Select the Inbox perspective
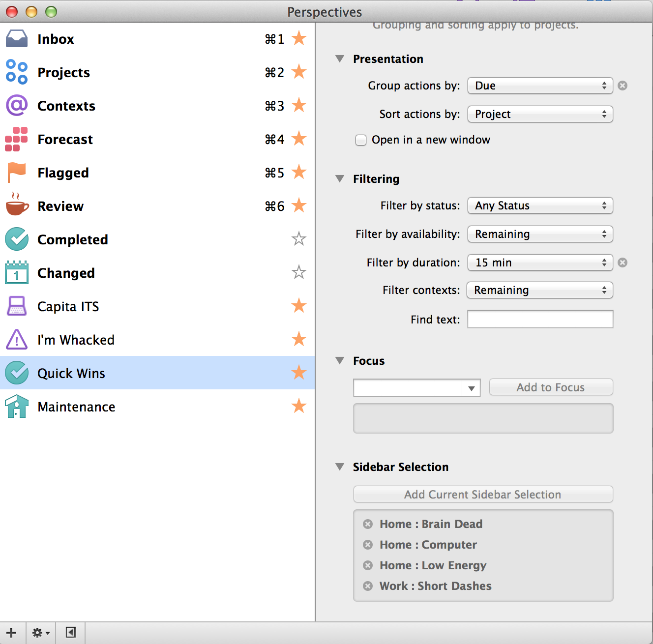The image size is (653, 644). [x=157, y=39]
